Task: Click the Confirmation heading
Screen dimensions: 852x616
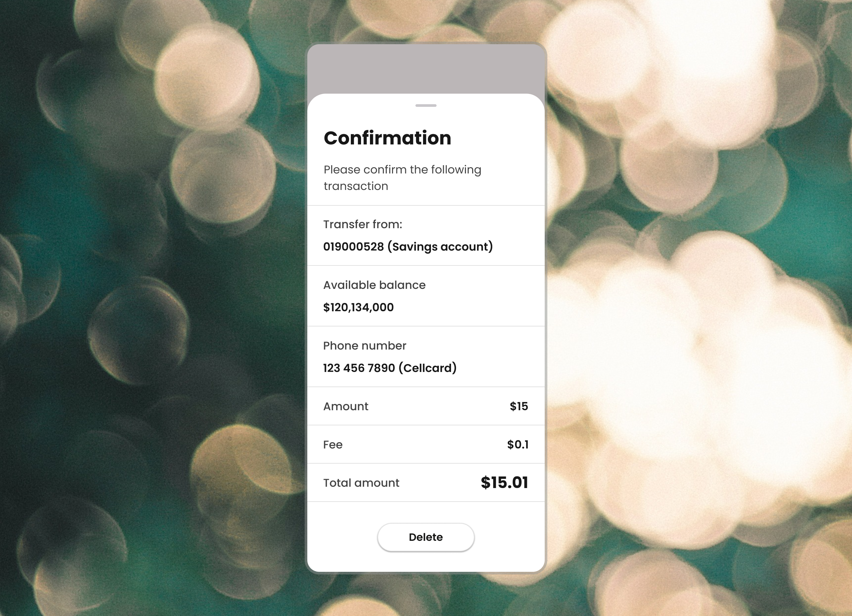Action: tap(387, 138)
